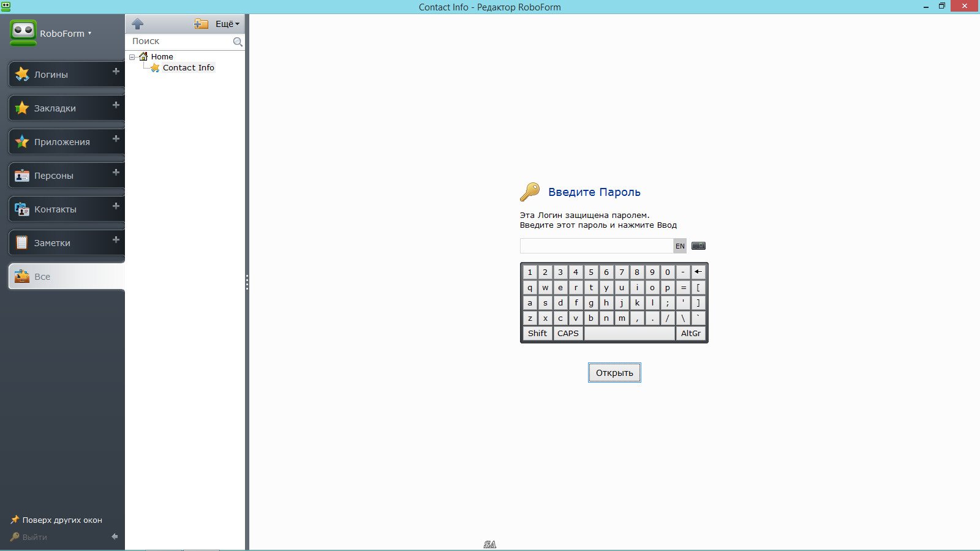Toggle CAPS on the virtual keyboard
Image resolution: width=980 pixels, height=551 pixels.
568,333
